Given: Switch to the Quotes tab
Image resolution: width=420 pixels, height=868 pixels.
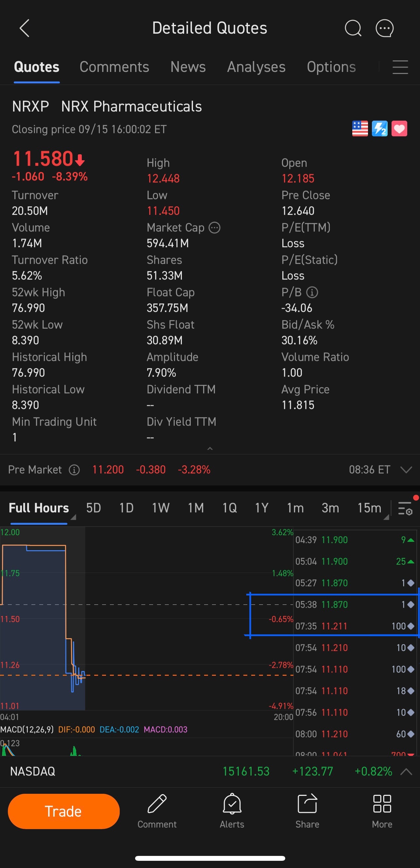Looking at the screenshot, I should (37, 67).
